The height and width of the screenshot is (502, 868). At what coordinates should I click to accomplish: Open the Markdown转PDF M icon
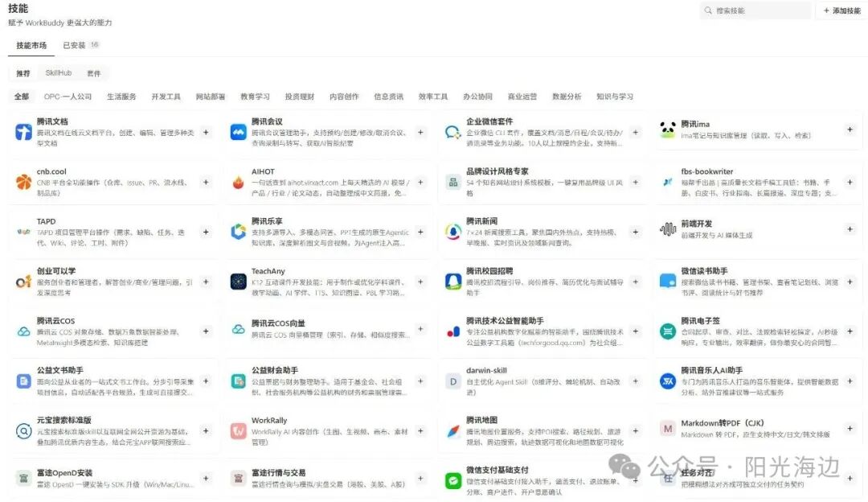tap(668, 428)
